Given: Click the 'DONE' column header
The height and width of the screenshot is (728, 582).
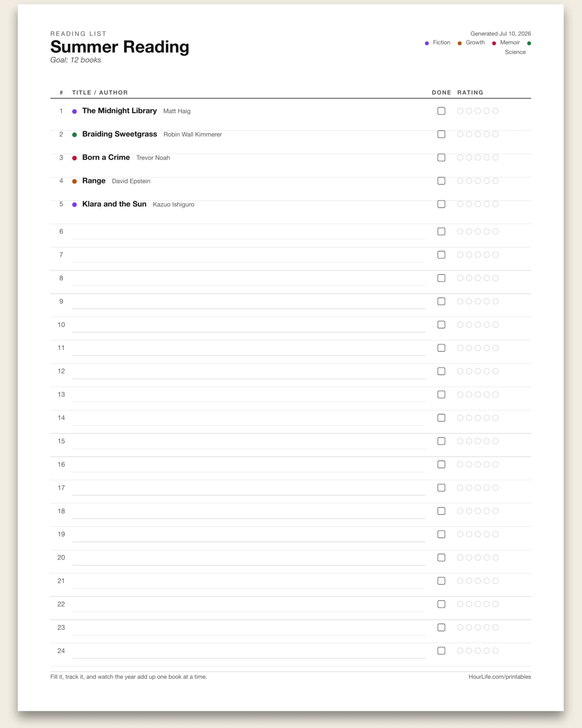Looking at the screenshot, I should 441,92.
